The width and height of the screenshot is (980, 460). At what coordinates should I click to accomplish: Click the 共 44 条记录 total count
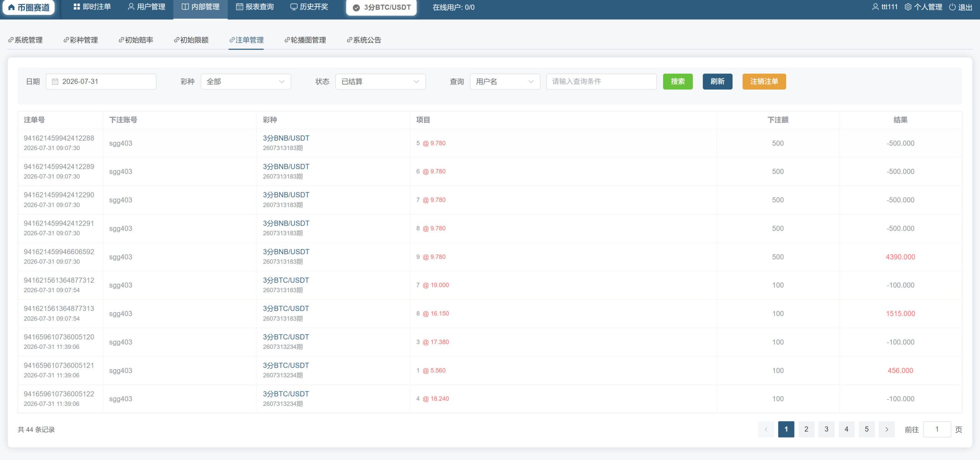click(x=36, y=430)
